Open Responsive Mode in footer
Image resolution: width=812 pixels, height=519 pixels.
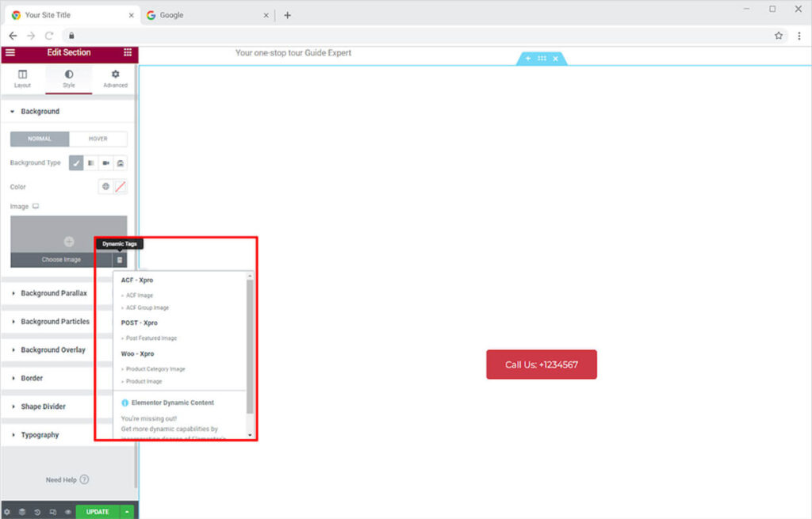click(52, 512)
